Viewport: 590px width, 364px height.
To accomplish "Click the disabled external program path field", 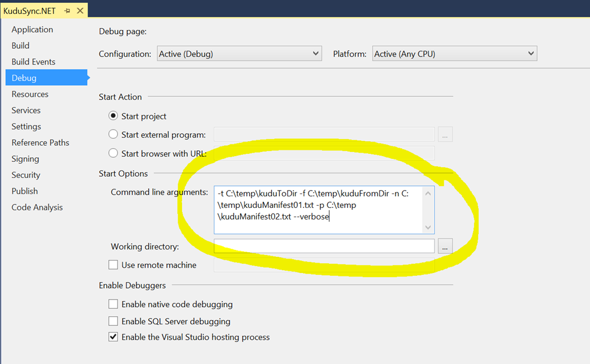I will (324, 134).
